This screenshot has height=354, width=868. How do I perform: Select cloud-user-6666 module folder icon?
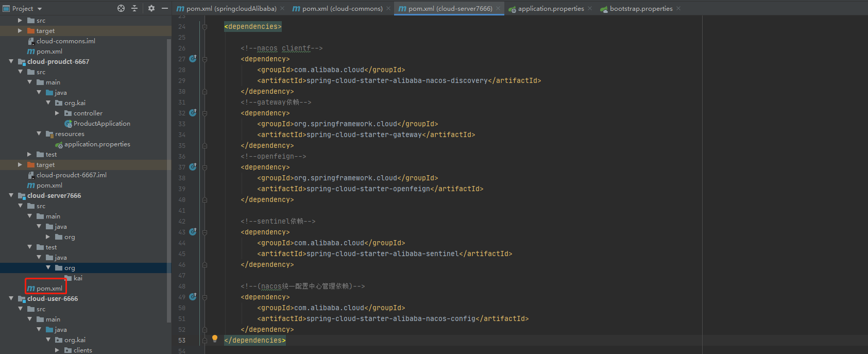pos(22,299)
